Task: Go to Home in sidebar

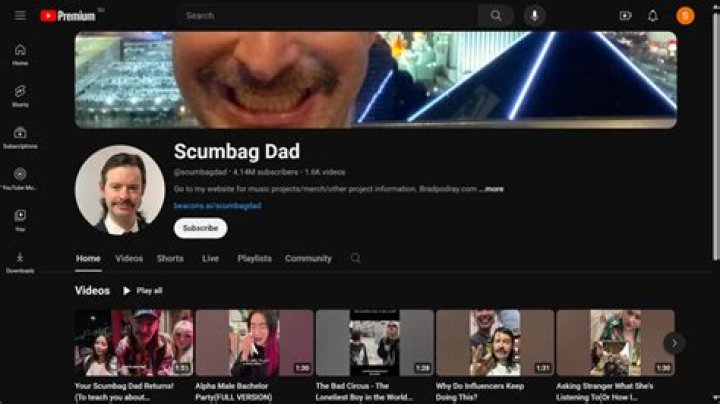Action: pos(20,55)
